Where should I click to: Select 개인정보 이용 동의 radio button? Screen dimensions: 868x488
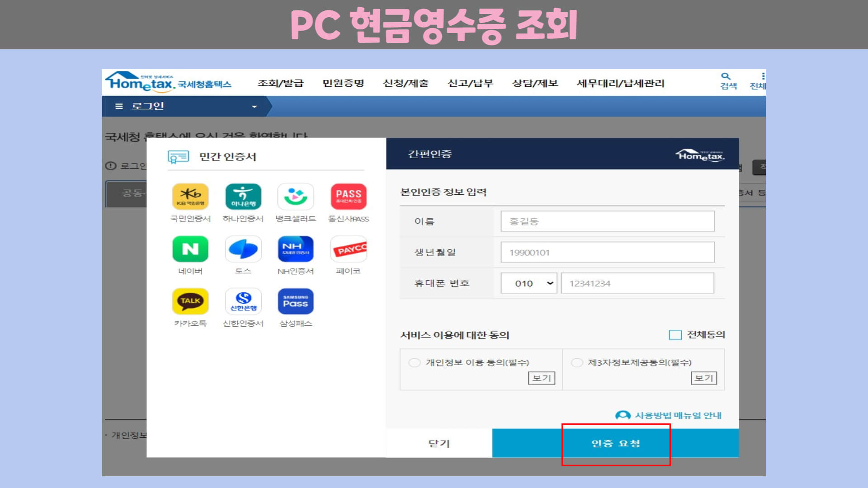pyautogui.click(x=414, y=363)
